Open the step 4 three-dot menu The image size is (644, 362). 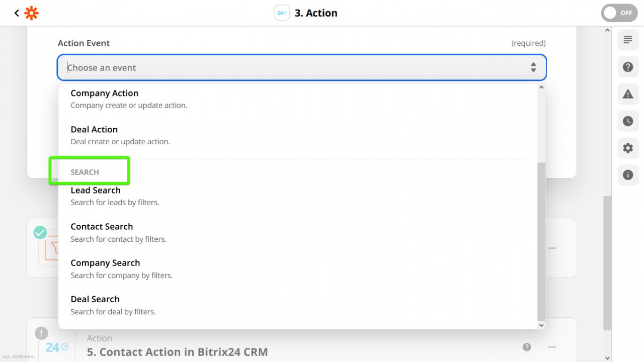click(x=552, y=248)
